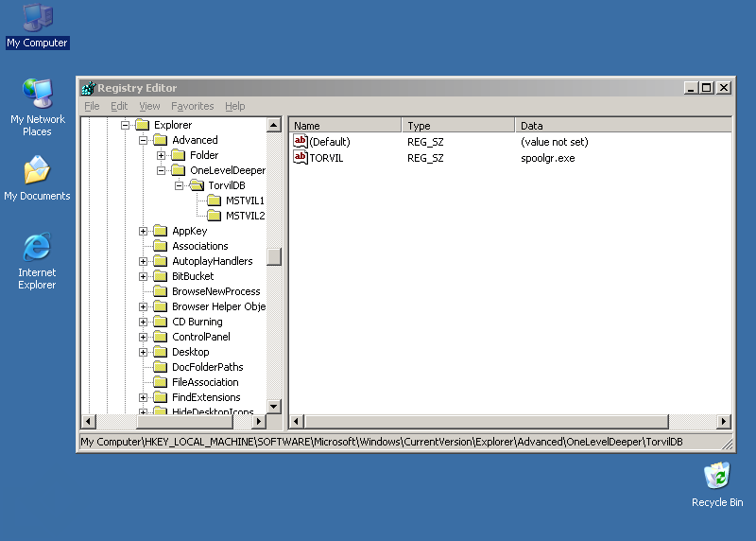
Task: Click the Type column header
Action: pyautogui.click(x=458, y=126)
